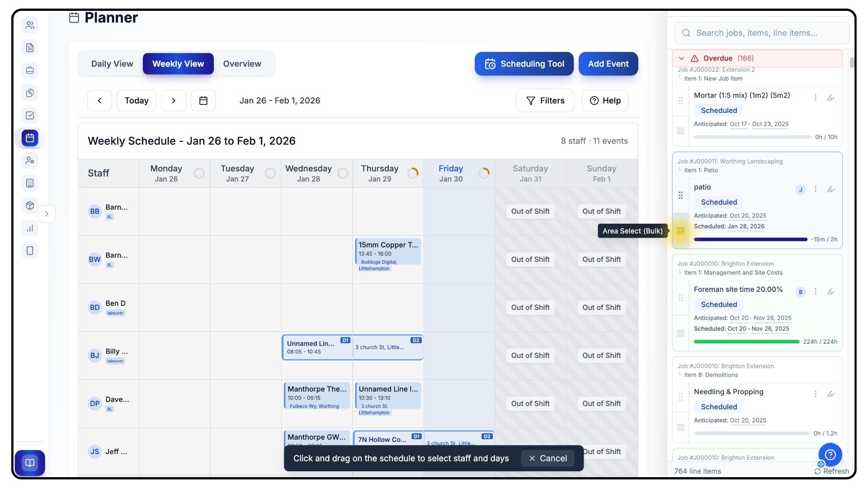Click the Search jobs, items input field
Image resolution: width=868 pixels, height=488 pixels.
762,33
